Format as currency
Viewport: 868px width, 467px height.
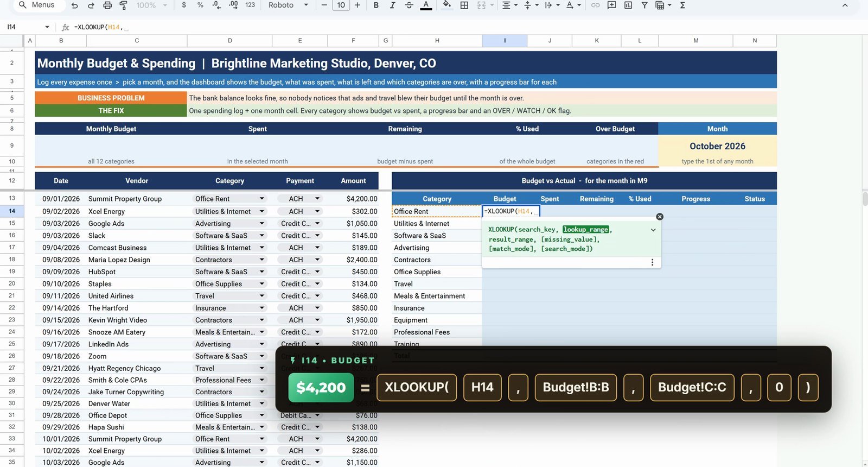coord(184,5)
